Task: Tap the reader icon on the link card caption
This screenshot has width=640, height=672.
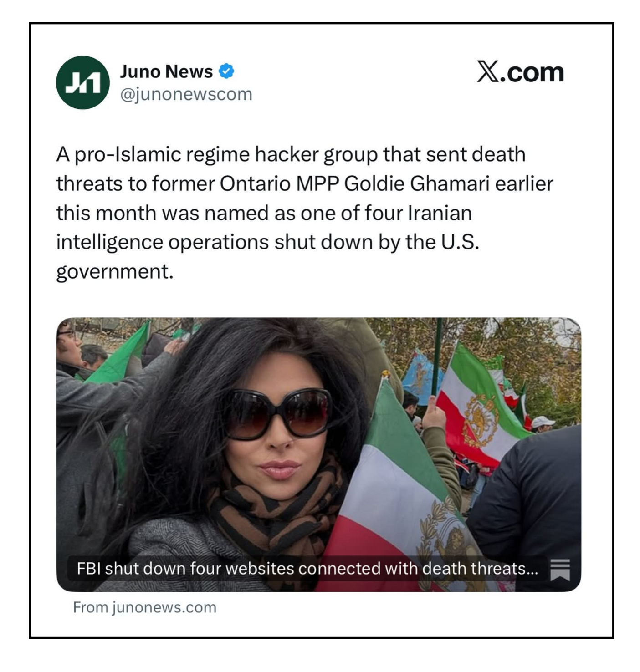Action: (x=560, y=569)
